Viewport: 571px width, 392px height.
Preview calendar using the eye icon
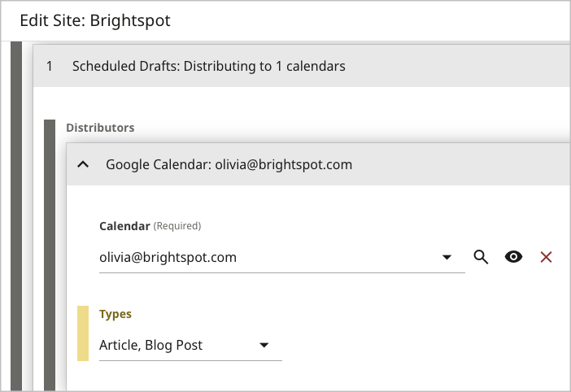click(513, 257)
